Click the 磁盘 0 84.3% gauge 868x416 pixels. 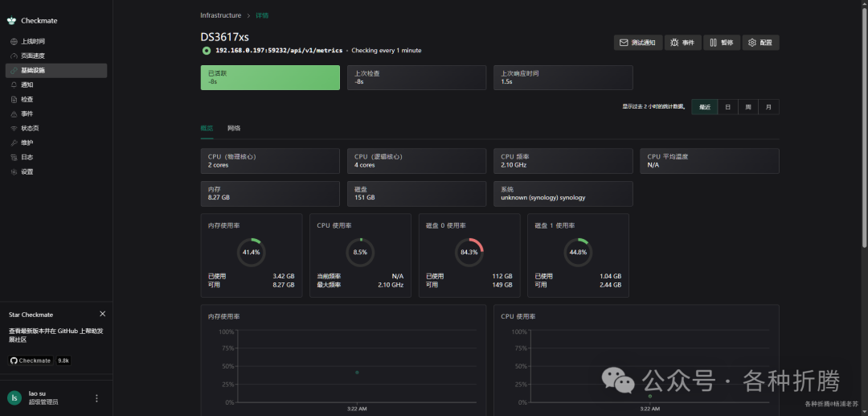469,252
